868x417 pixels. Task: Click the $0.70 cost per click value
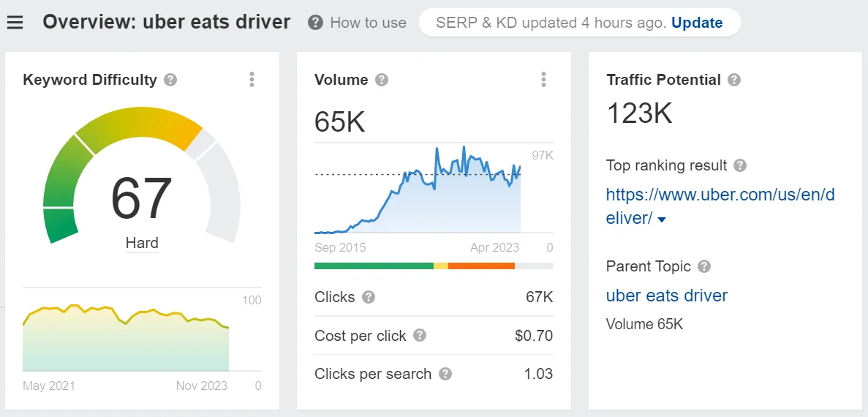pyautogui.click(x=534, y=336)
